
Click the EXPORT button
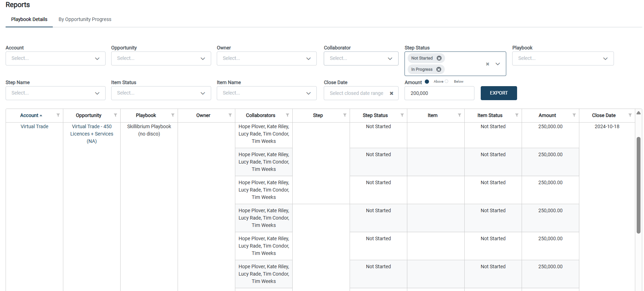click(x=499, y=93)
